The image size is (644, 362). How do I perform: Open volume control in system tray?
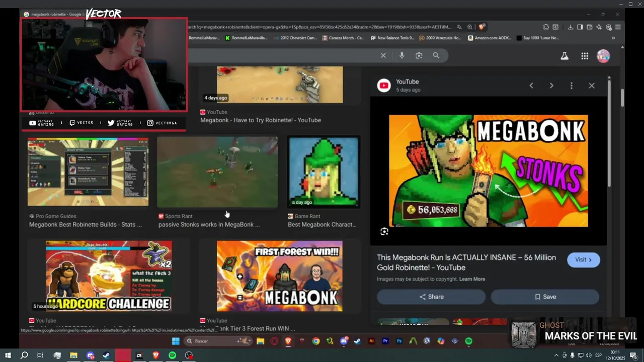point(588,355)
